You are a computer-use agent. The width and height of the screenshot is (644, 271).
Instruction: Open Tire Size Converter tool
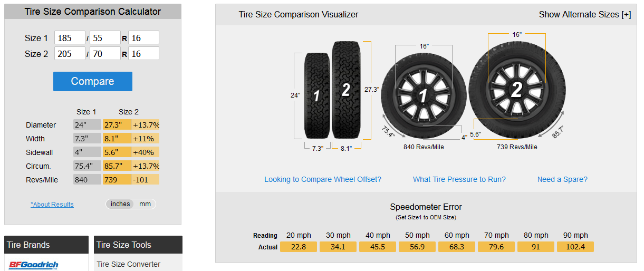(x=128, y=264)
